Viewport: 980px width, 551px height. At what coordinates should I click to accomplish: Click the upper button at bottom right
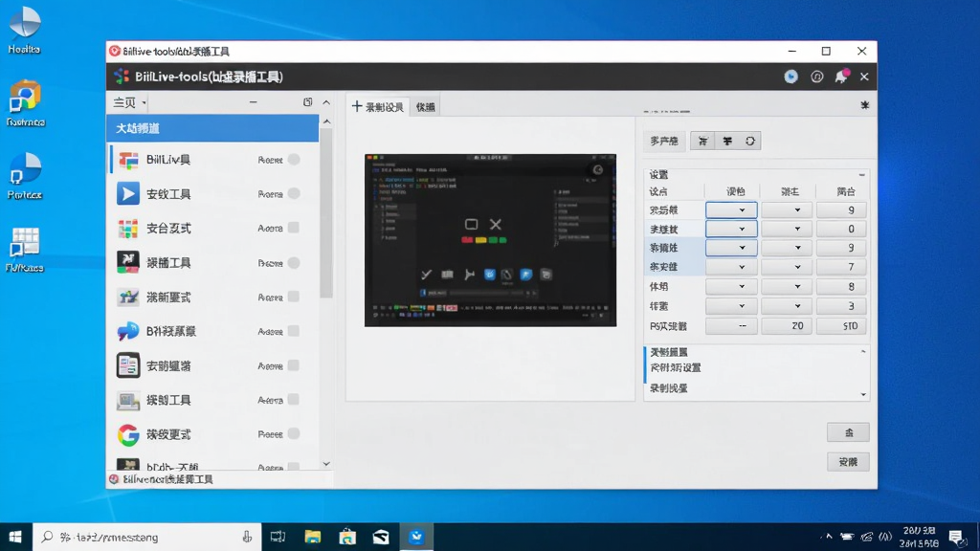click(x=848, y=432)
